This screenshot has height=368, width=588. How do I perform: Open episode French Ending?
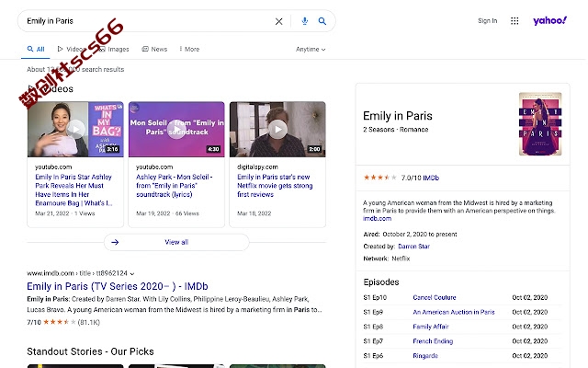coord(433,341)
